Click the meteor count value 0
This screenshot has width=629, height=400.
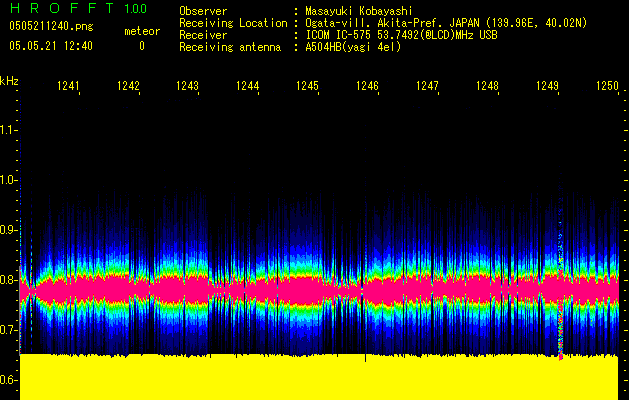point(141,46)
